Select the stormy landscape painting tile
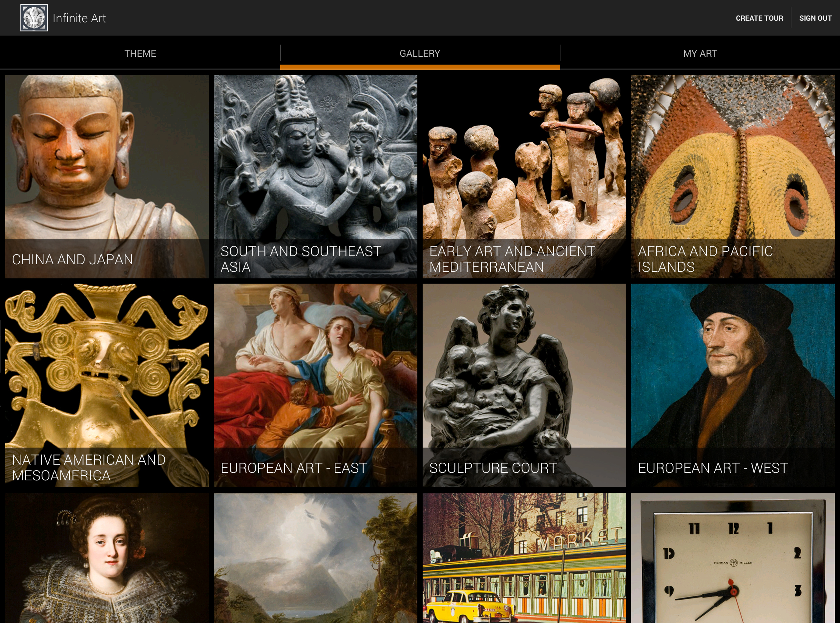Screen dimensions: 840x623 pos(315,558)
